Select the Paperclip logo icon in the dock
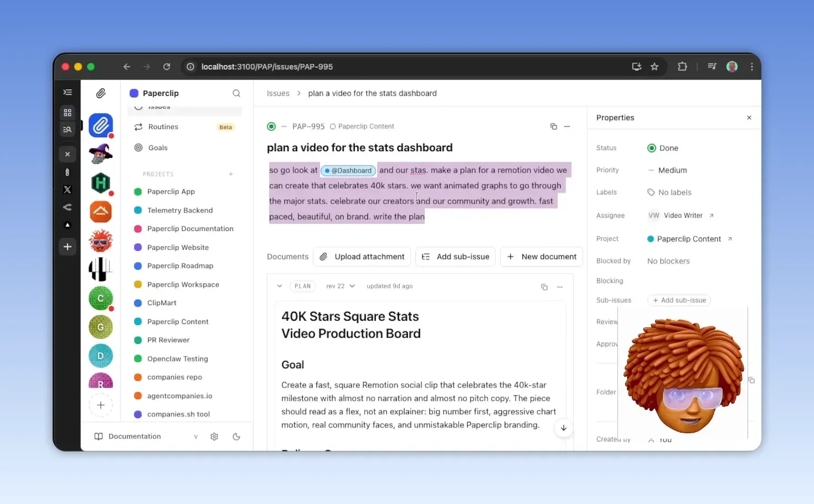 click(x=100, y=125)
